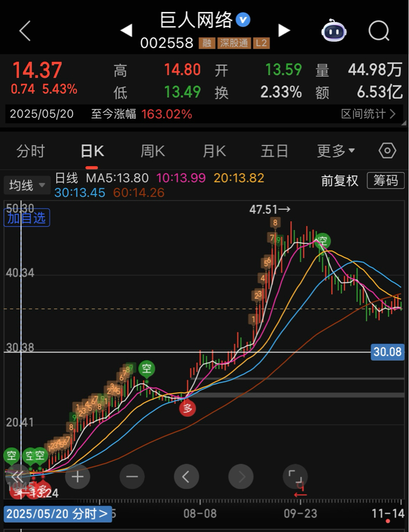Click the orange 8 sequence marker at the peak

(x=275, y=223)
